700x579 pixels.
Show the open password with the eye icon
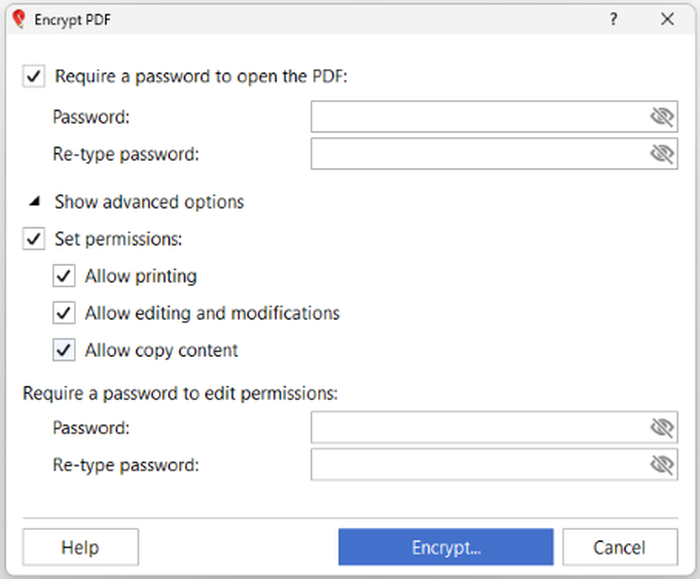[x=662, y=117]
